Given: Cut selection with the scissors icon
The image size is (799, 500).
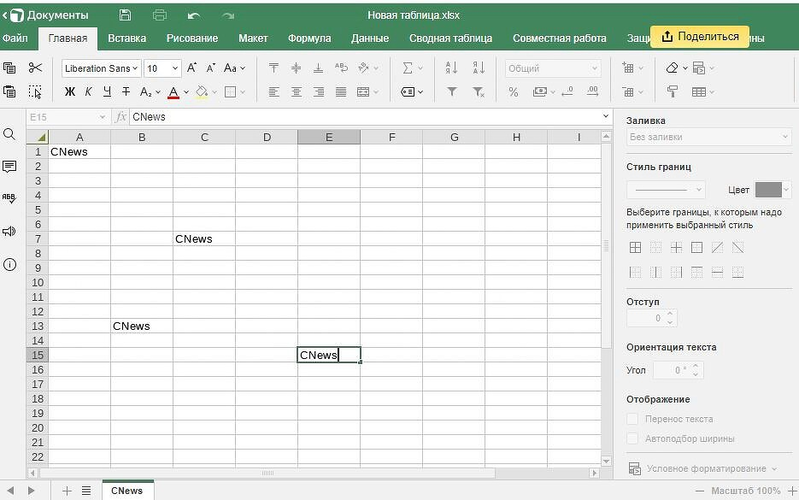Looking at the screenshot, I should [35, 68].
